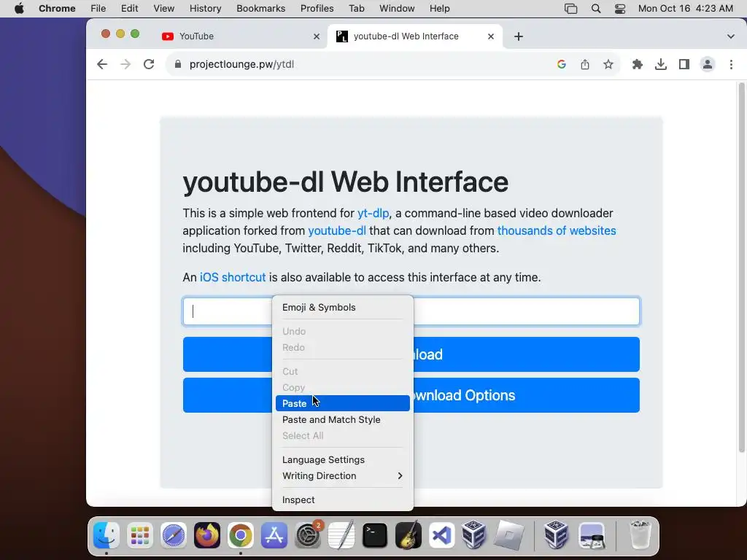The width and height of the screenshot is (747, 560).
Task: Open the App Store from the Dock
Action: click(x=274, y=535)
